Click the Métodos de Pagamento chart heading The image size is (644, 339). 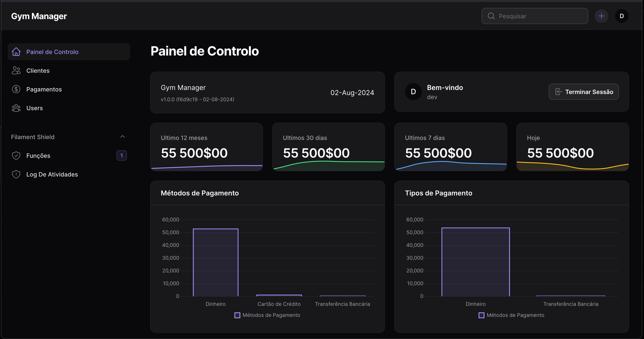tap(199, 193)
